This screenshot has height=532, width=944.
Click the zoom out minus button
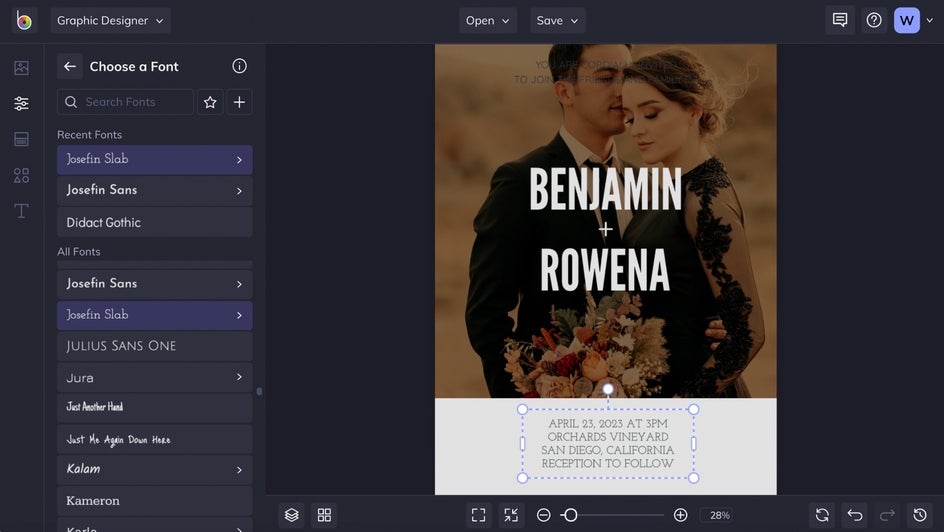point(543,515)
